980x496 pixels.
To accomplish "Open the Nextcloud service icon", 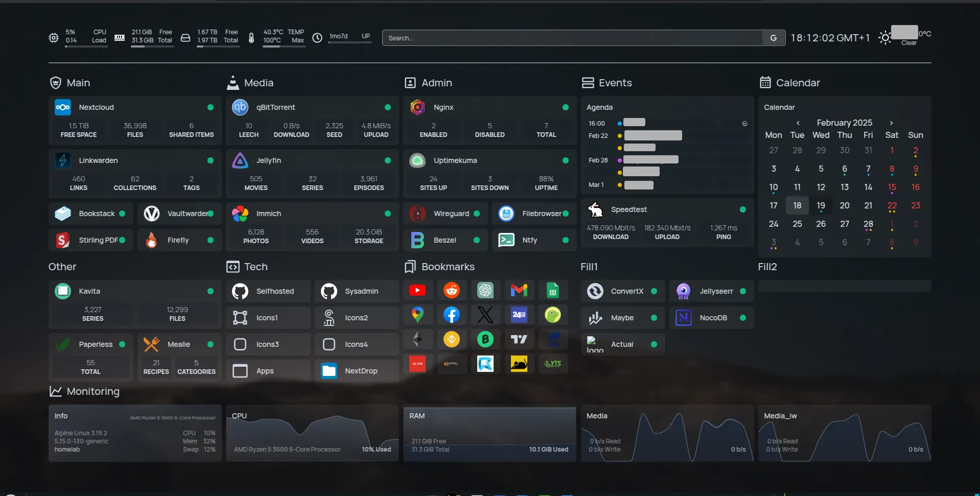I will [63, 107].
